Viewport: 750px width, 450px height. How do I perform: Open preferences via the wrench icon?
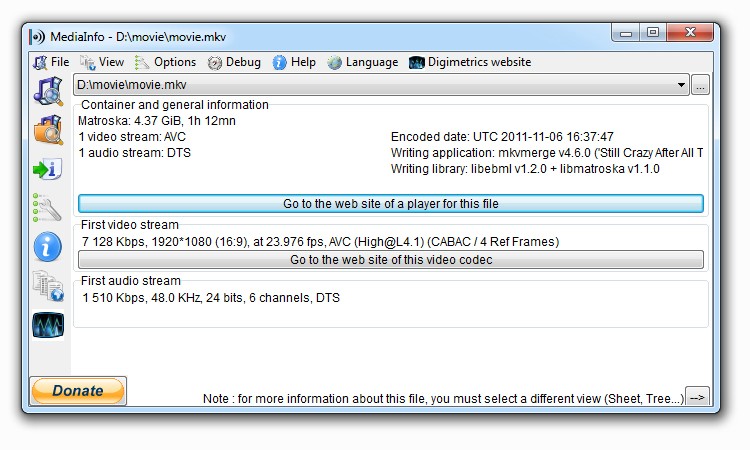click(47, 208)
